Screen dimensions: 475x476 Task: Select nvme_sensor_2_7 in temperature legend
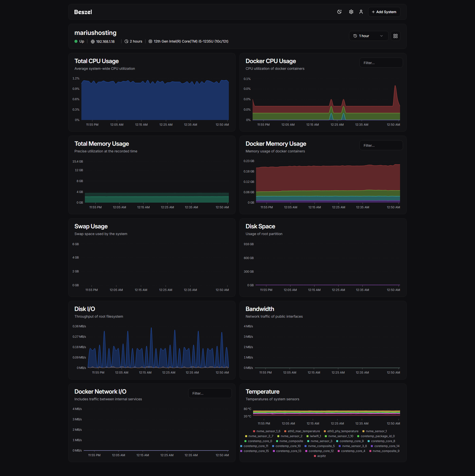(259, 436)
